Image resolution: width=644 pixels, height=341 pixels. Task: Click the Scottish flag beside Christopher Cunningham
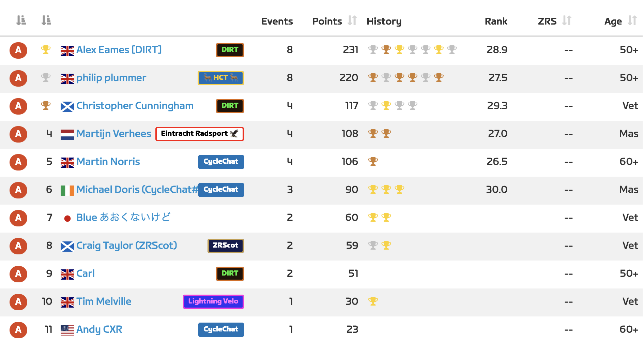coord(67,106)
